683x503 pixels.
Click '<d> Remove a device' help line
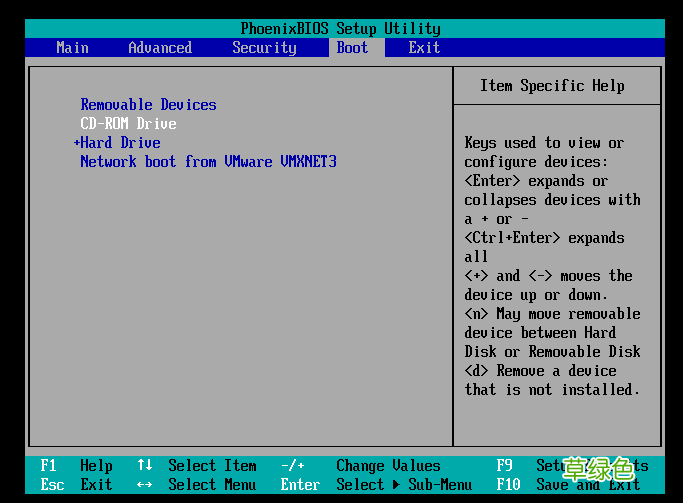pos(541,371)
